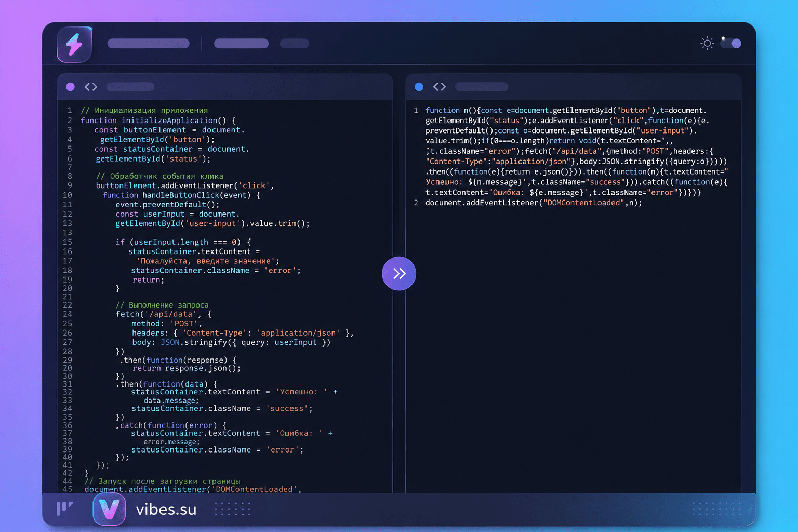Click the '.then(function(data) {' line
This screenshot has height=532, width=798.
point(166,384)
